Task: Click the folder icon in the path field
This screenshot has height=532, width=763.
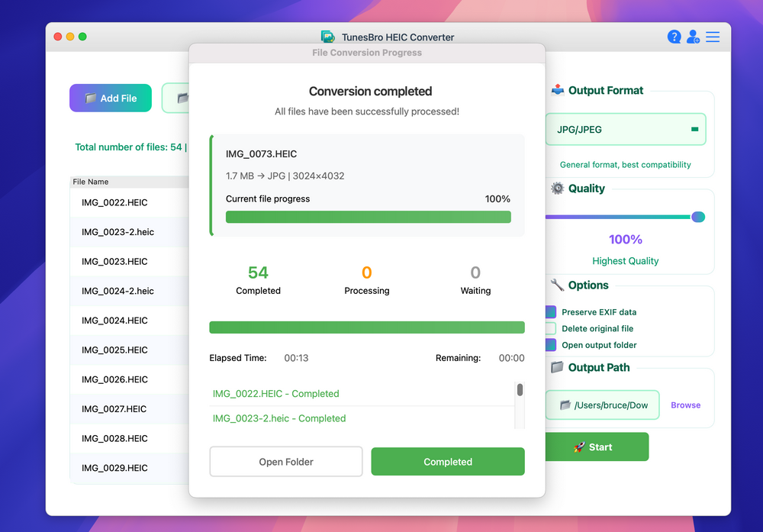Action: click(565, 405)
